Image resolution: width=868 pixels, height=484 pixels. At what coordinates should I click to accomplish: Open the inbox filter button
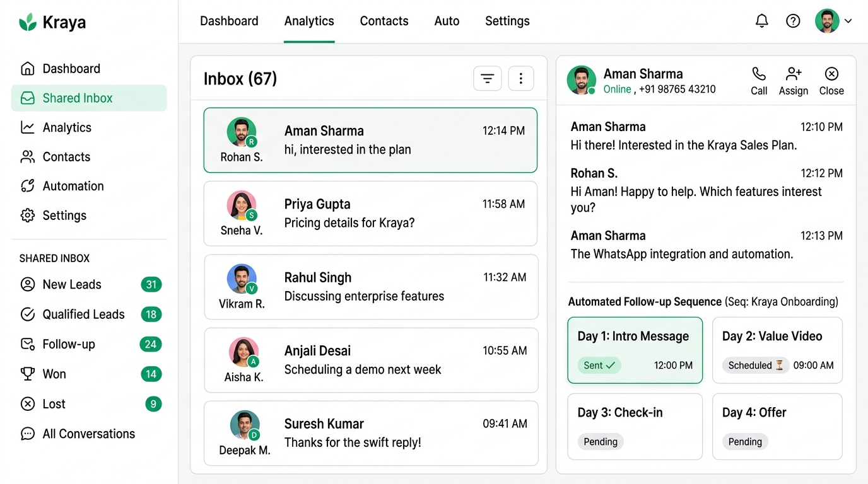pyautogui.click(x=488, y=79)
